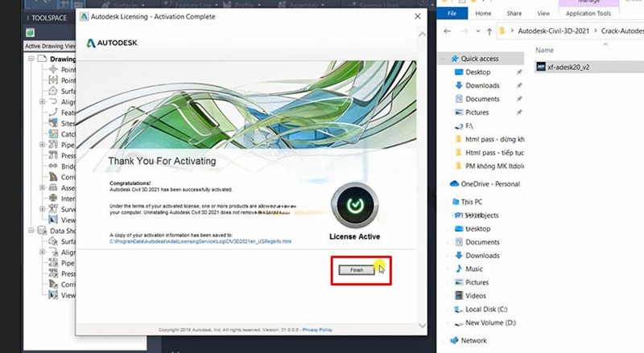The width and height of the screenshot is (644, 353).
Task: Collapse the Drawing node in Toolspace tree
Action: pyautogui.click(x=31, y=59)
